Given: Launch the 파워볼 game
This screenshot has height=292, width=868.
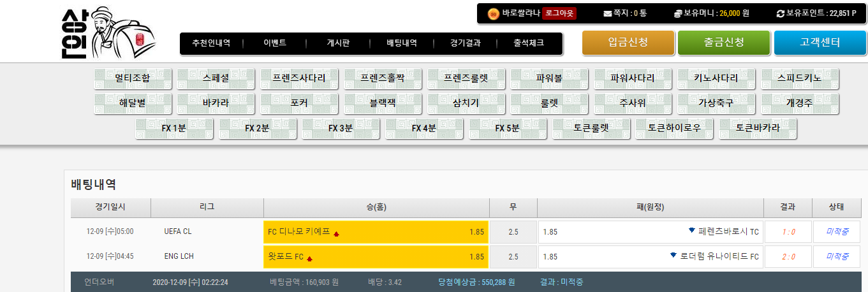Looking at the screenshot, I should (x=549, y=78).
